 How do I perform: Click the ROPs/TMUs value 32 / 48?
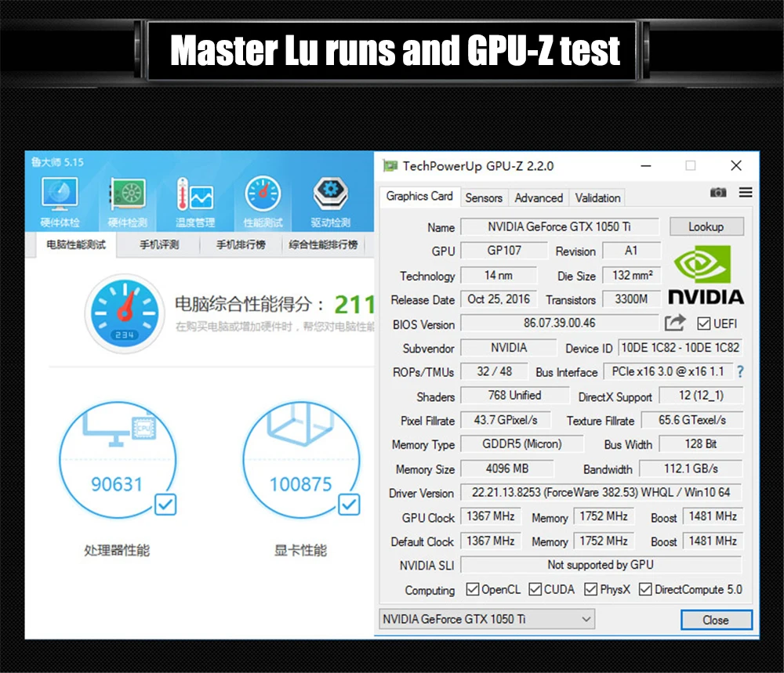493,371
